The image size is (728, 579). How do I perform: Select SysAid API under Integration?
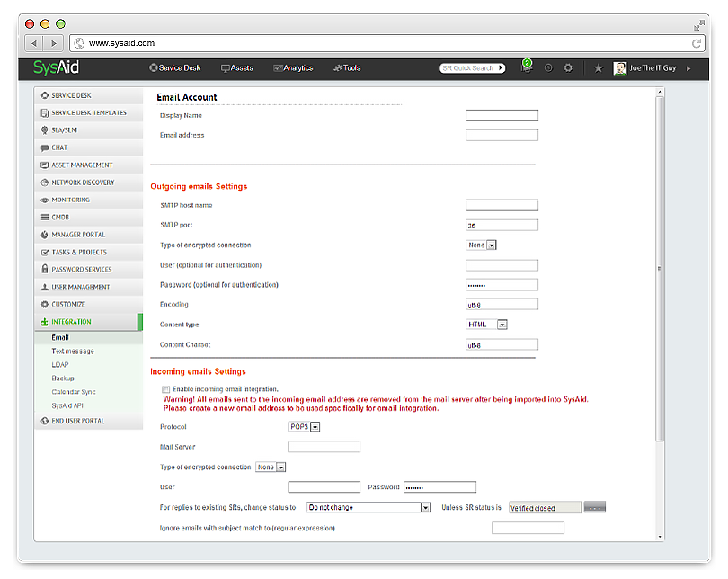(67, 405)
